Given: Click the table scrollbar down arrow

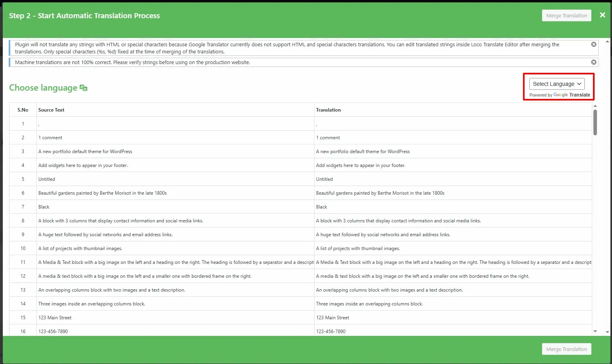Looking at the screenshot, I should pos(595,332).
